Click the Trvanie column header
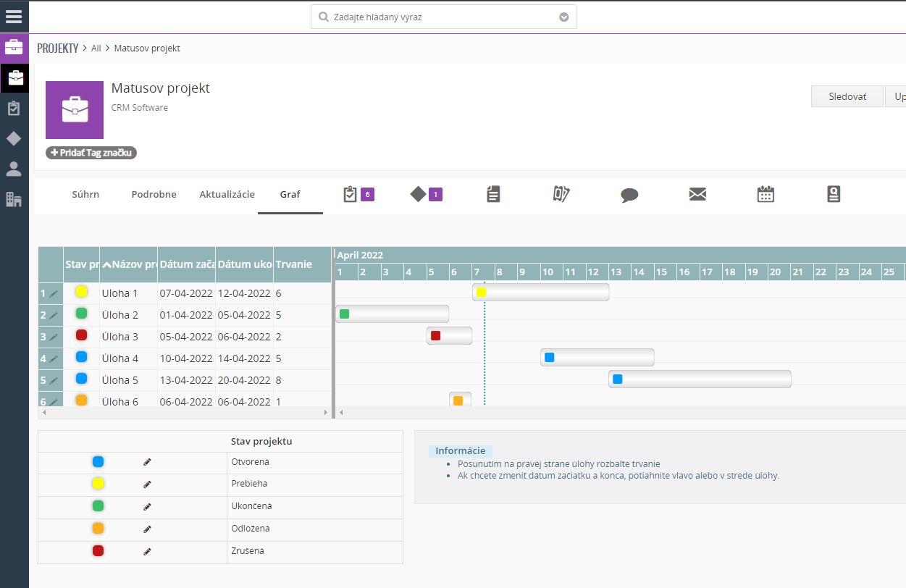The width and height of the screenshot is (906, 588). [x=303, y=264]
